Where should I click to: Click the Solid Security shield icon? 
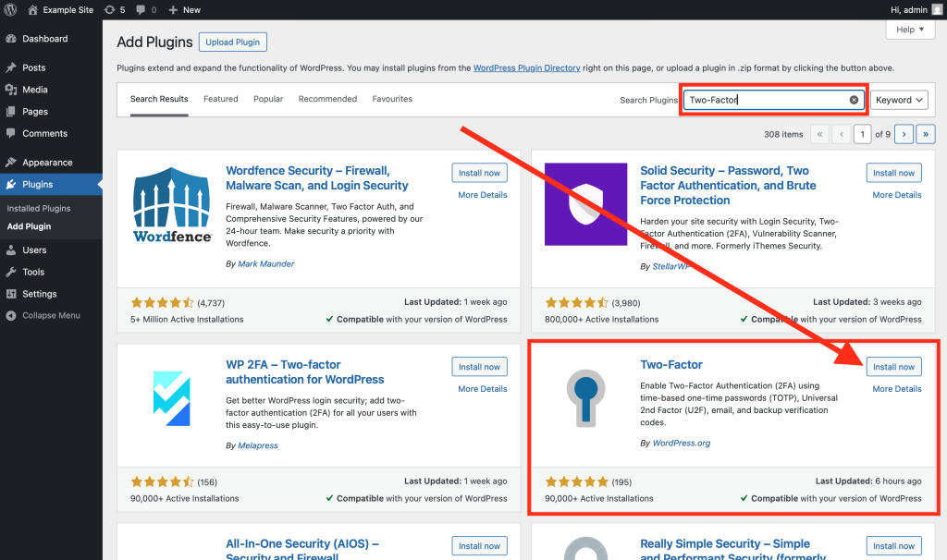tap(588, 205)
